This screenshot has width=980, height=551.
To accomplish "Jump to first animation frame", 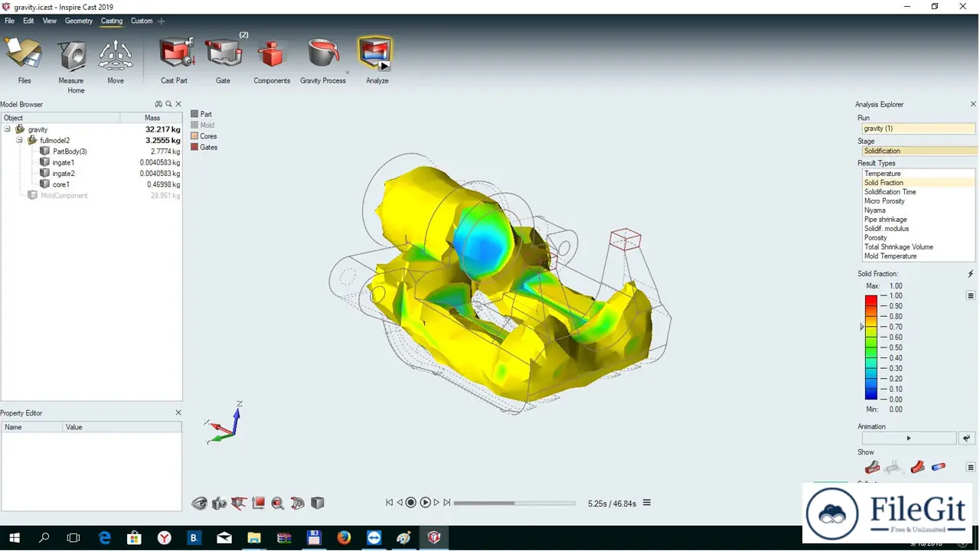I will (x=389, y=503).
